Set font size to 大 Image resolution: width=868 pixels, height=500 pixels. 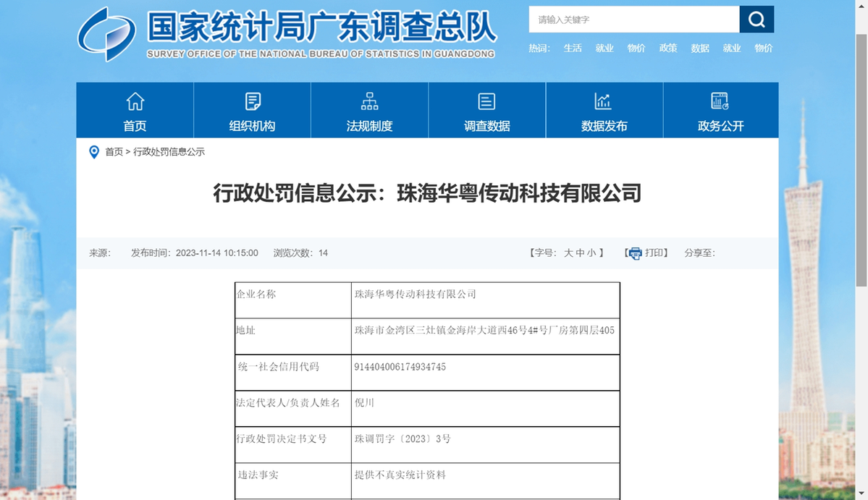568,253
